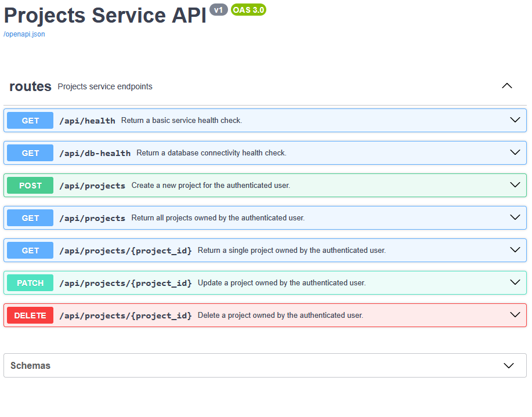
Task: Click 'Delete a project owned' description
Action: (281, 316)
